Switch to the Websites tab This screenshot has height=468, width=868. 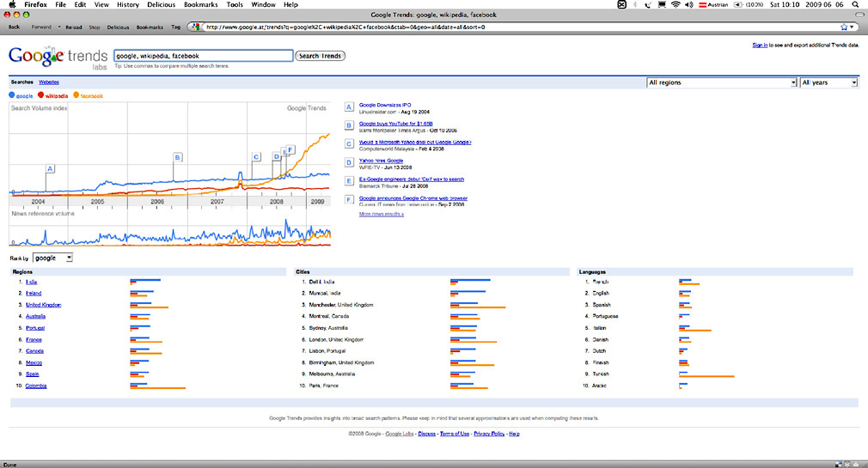click(49, 82)
